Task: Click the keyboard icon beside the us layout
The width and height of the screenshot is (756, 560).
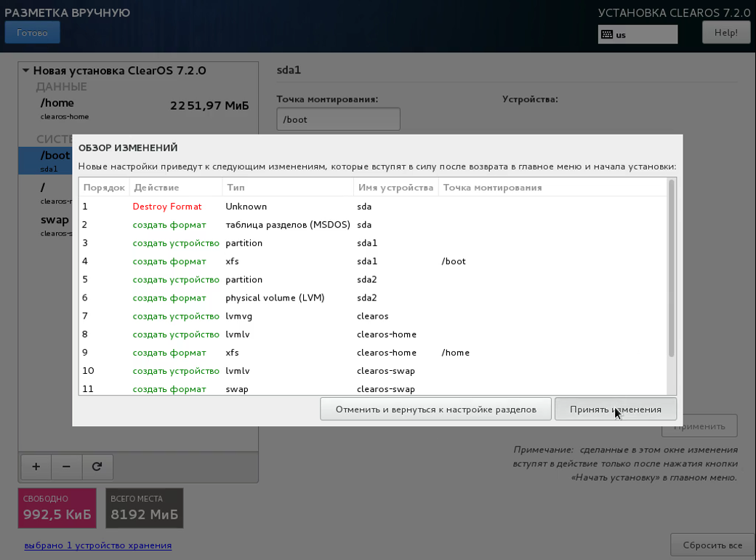Action: (608, 35)
